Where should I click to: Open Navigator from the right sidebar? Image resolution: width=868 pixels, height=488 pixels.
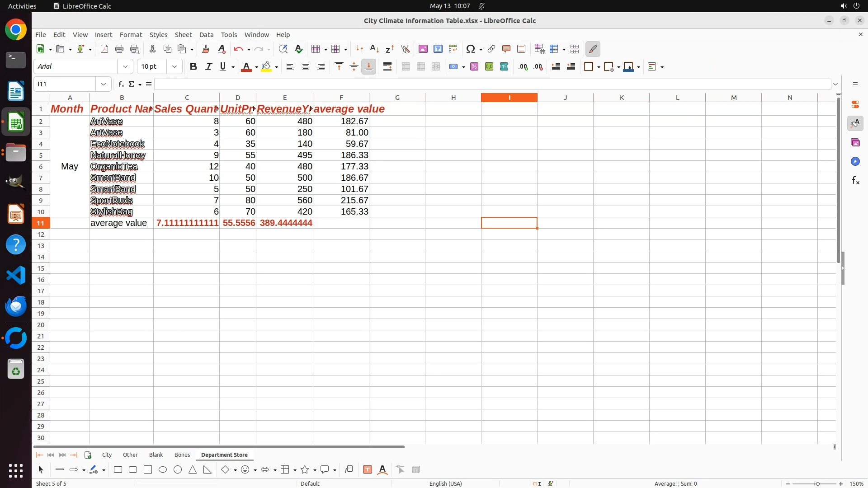click(855, 162)
